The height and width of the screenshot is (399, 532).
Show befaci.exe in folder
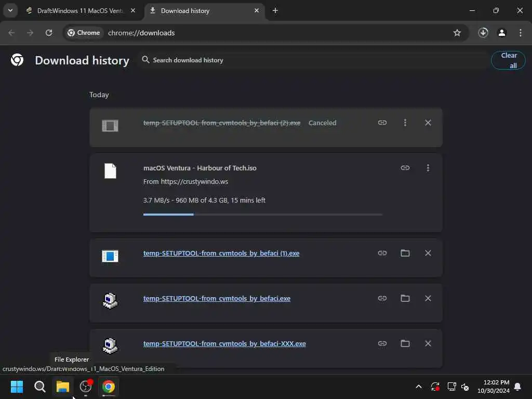[405, 298]
